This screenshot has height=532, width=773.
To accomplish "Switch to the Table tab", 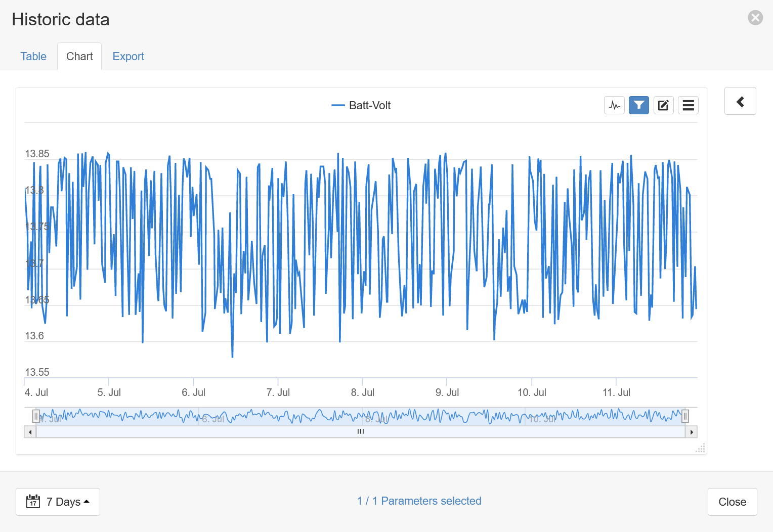I will pos(33,56).
